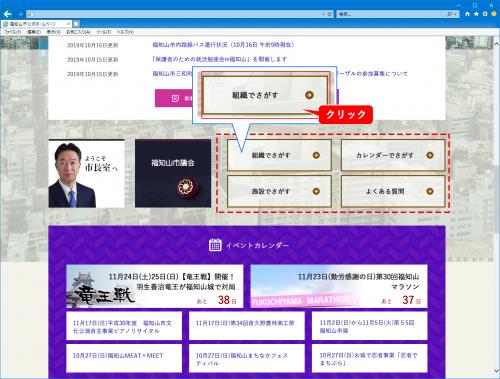This screenshot has width=500, height=379.
Task: Open the address bar history dropdown arrow
Action: [323, 14]
